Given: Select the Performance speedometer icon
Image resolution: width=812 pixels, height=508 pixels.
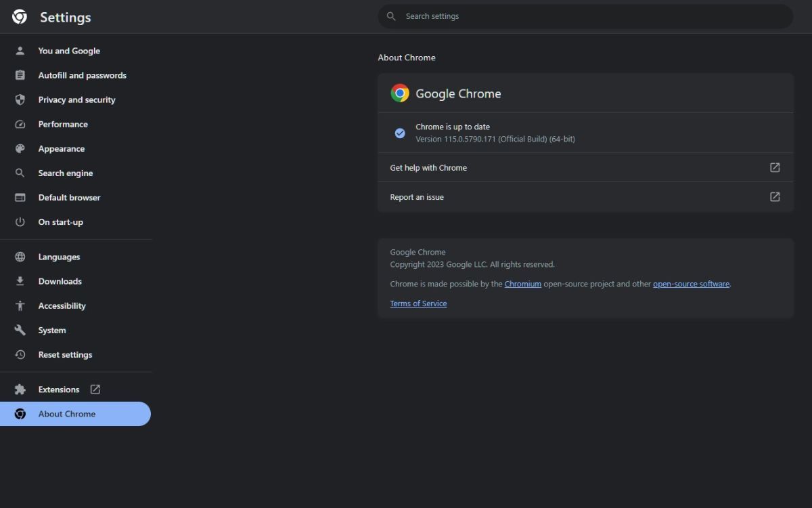Looking at the screenshot, I should [20, 124].
